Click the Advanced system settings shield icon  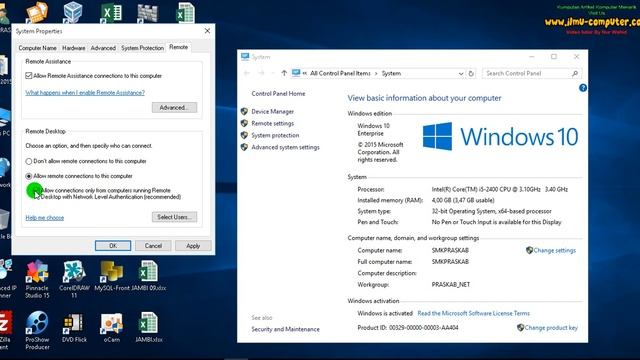point(244,147)
